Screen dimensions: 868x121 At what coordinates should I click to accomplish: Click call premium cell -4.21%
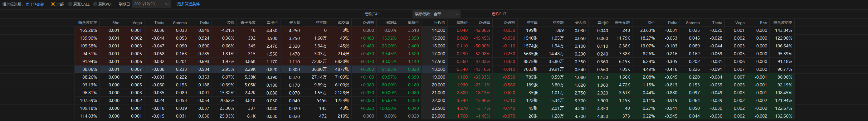point(227,30)
